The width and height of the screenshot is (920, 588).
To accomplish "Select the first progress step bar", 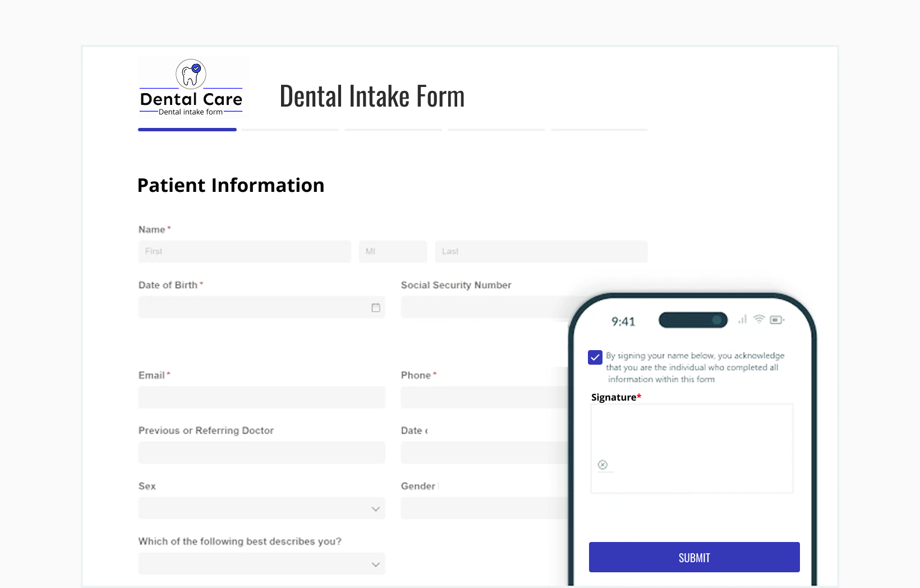I will pyautogui.click(x=187, y=130).
